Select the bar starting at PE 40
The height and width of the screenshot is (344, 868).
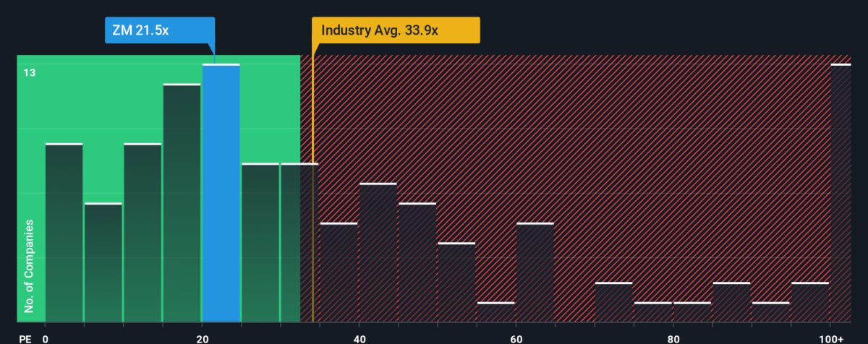coord(378,253)
